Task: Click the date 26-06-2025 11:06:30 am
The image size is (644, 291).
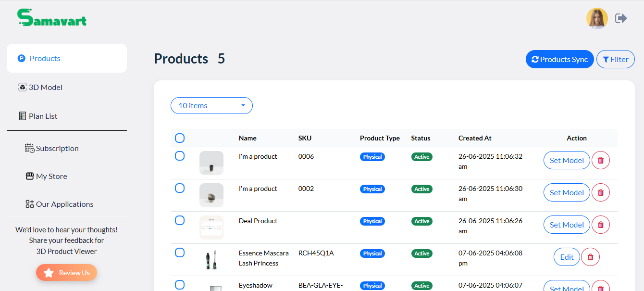Action: point(490,193)
